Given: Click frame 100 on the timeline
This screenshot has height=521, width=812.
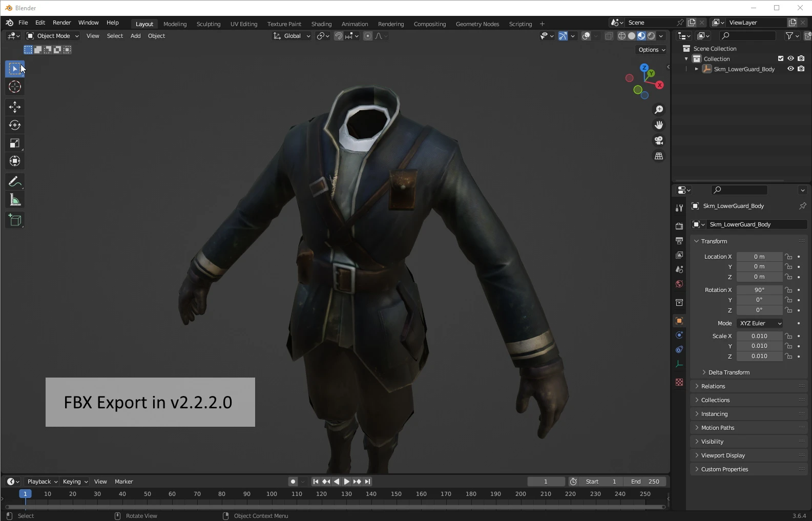Looking at the screenshot, I should coord(272,494).
